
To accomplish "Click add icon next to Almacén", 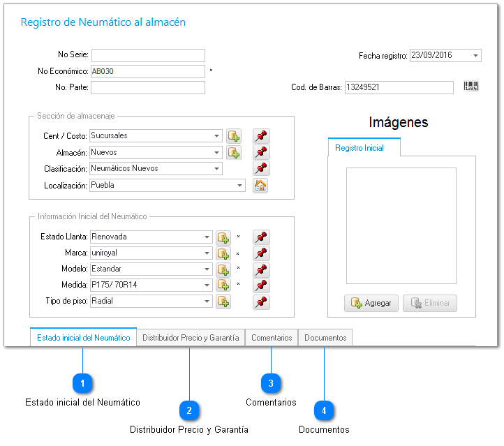I will 233,152.
